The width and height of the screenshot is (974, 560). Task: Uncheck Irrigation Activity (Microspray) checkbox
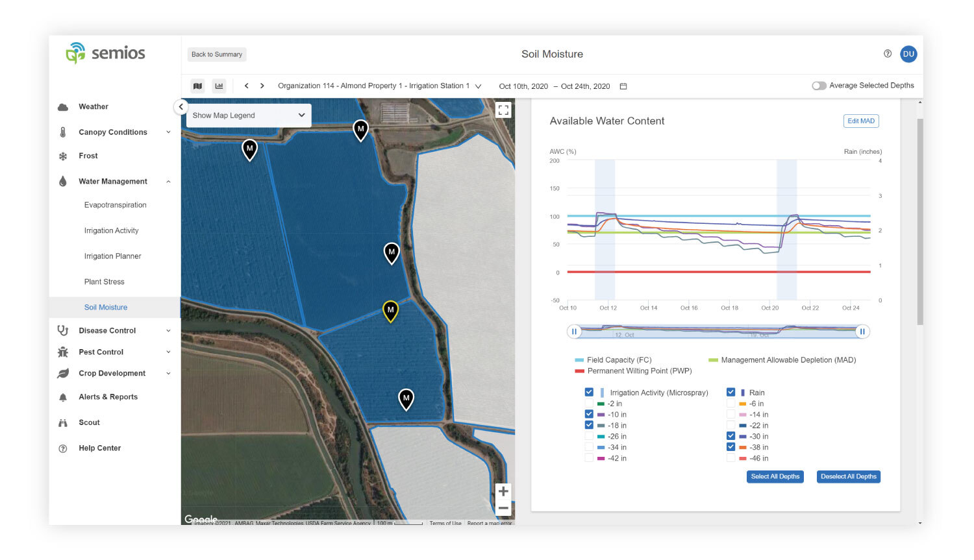point(589,393)
